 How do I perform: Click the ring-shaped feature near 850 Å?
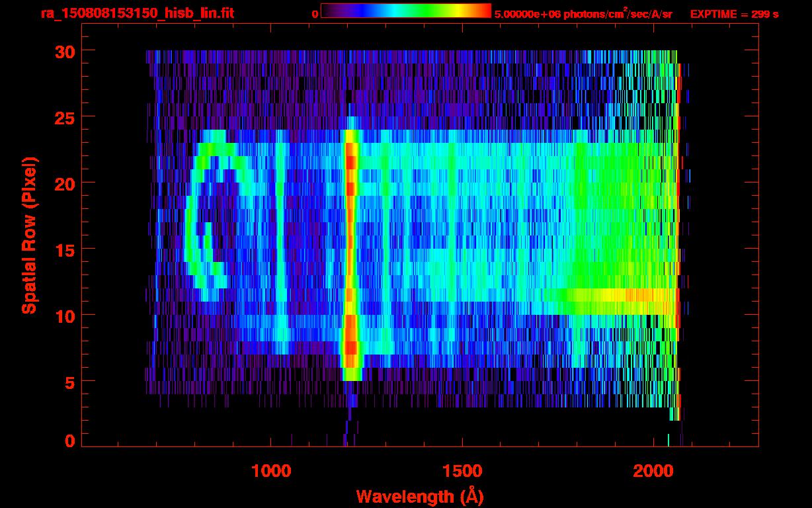(218, 215)
